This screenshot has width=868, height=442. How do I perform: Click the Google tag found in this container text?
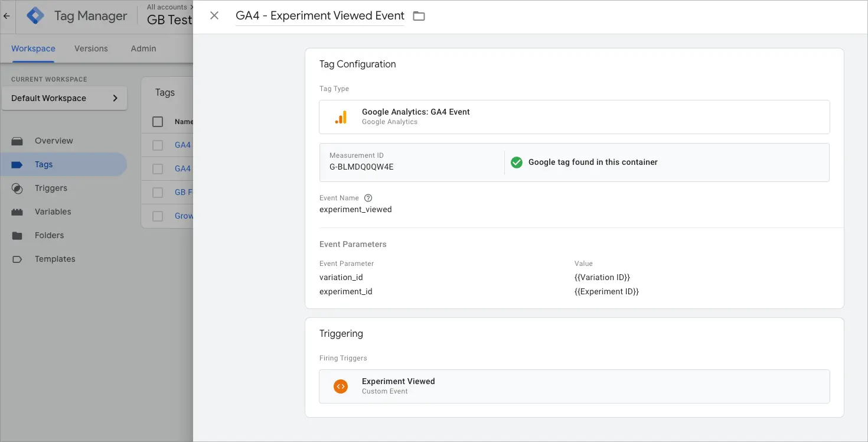pyautogui.click(x=593, y=162)
